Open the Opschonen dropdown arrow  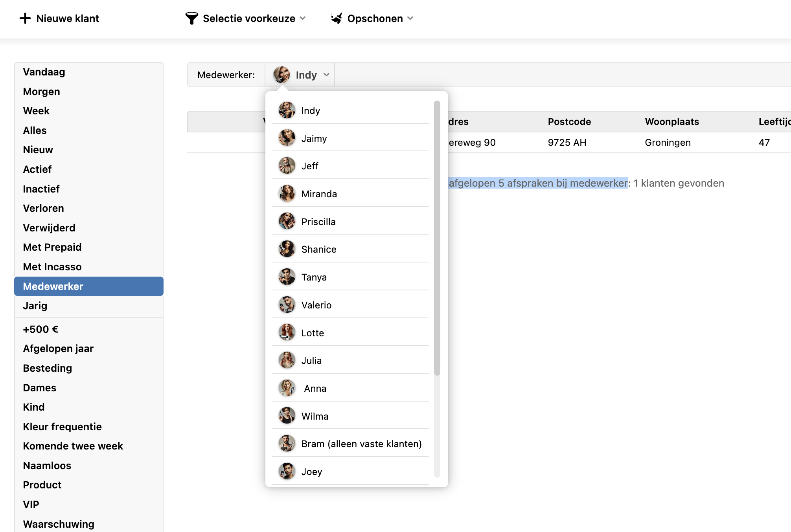coord(410,18)
